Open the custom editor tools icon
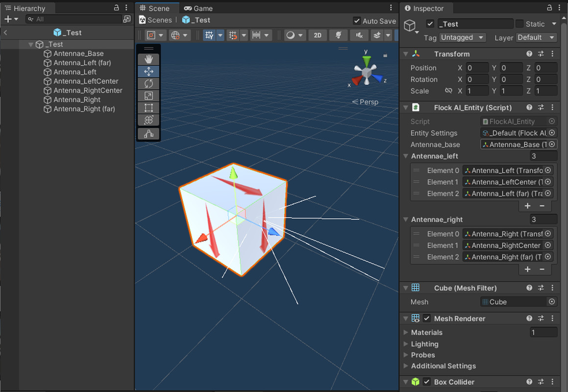This screenshot has height=392, width=568. pyautogui.click(x=148, y=134)
